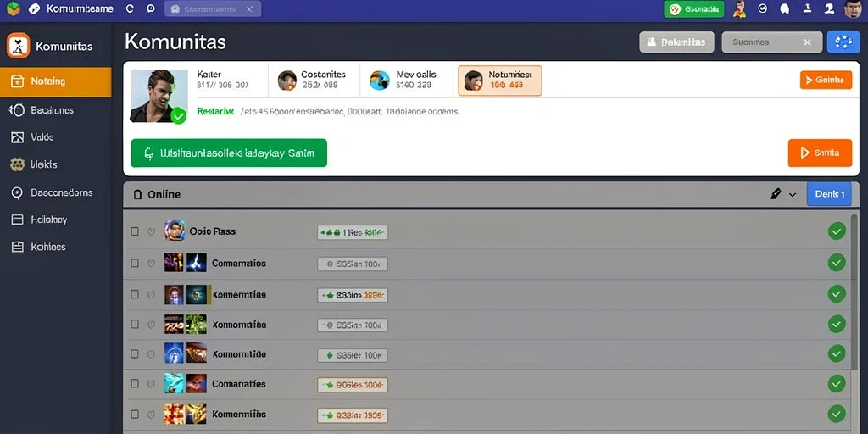Screen dimensions: 868x434
Task: Click the Komunitas logo icon in sidebar
Action: point(19,46)
